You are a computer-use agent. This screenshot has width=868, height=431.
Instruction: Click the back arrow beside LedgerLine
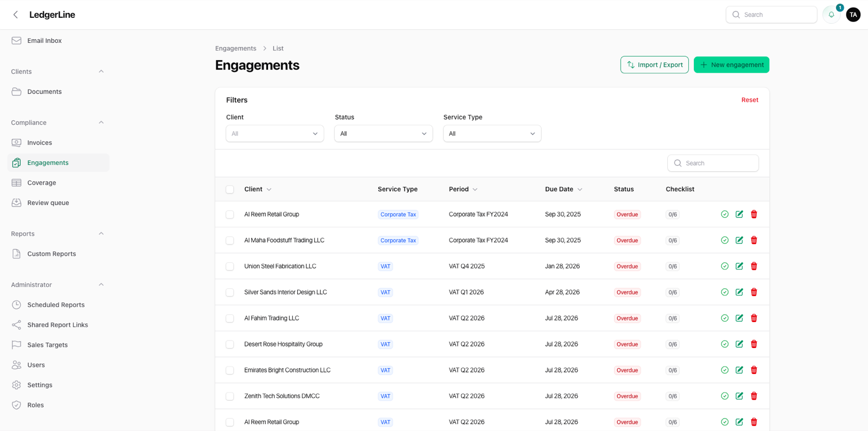point(16,15)
